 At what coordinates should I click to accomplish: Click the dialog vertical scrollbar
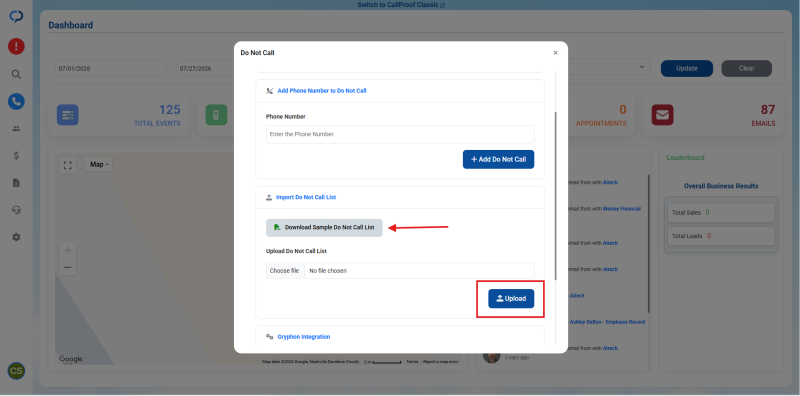pyautogui.click(x=556, y=196)
